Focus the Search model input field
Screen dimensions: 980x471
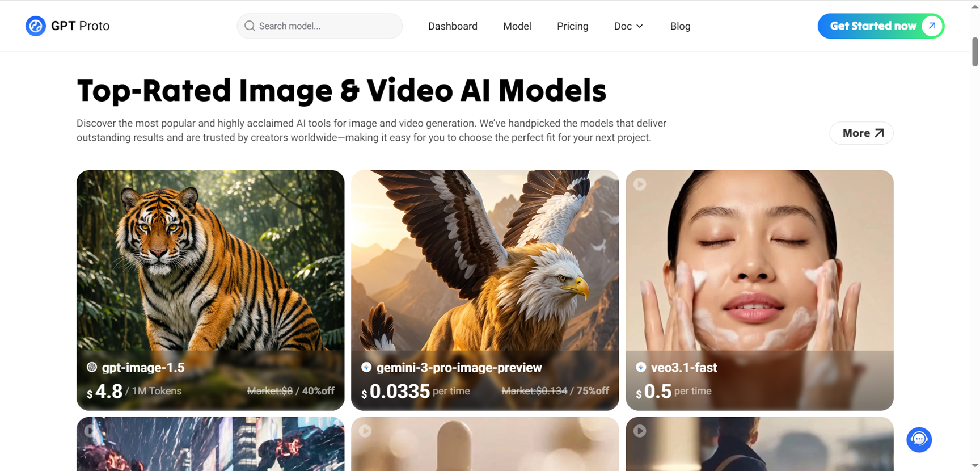pyautogui.click(x=320, y=26)
